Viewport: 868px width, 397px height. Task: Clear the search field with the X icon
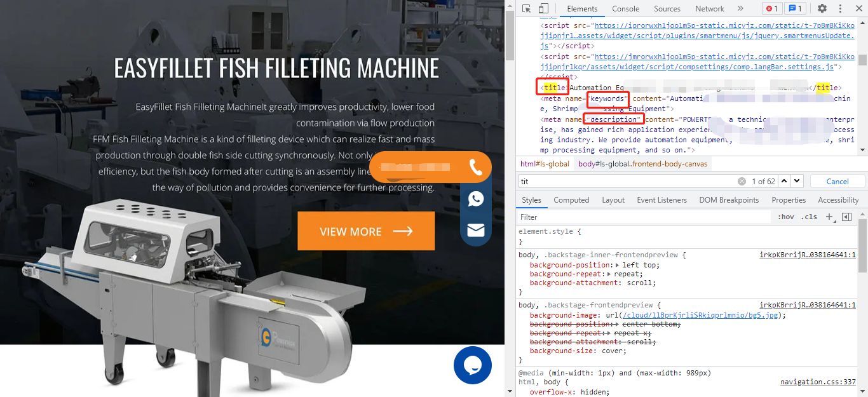[x=742, y=182]
